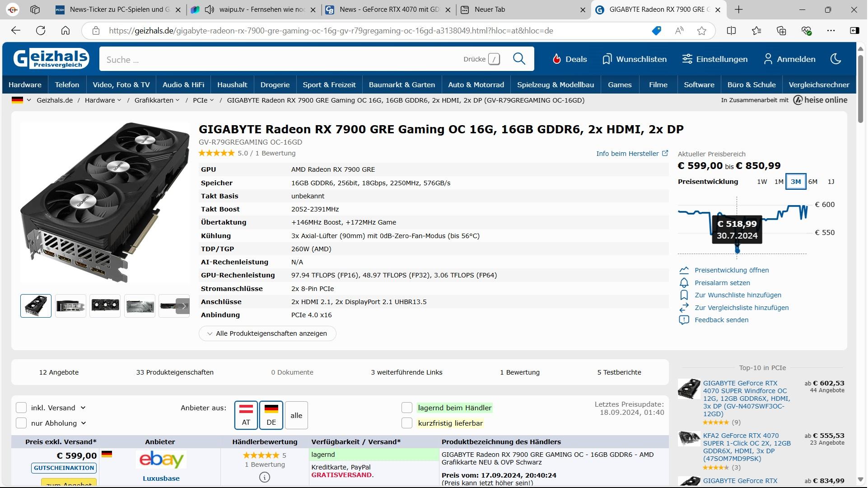Open the Hardware category menu
868x488 pixels.
[25, 84]
